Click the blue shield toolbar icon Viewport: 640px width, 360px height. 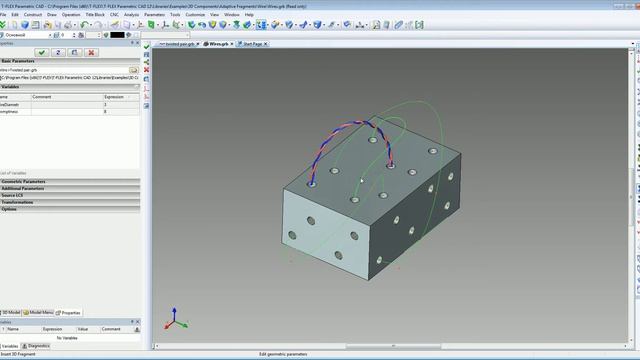[223, 25]
